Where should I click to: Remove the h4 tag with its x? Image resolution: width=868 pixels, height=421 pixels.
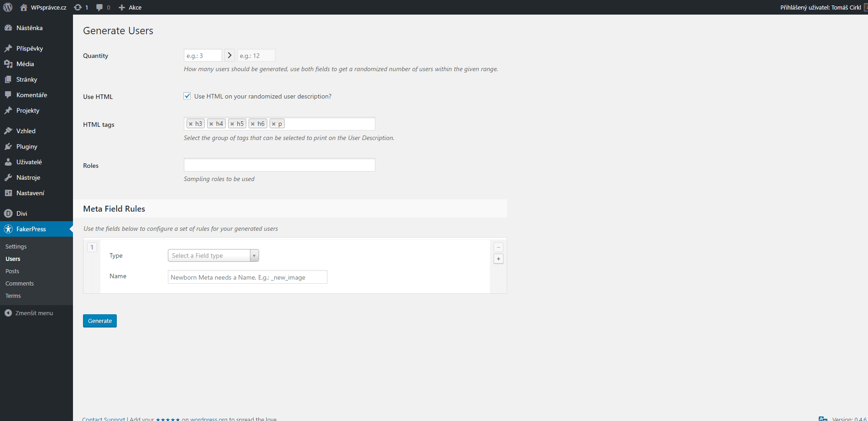211,124
